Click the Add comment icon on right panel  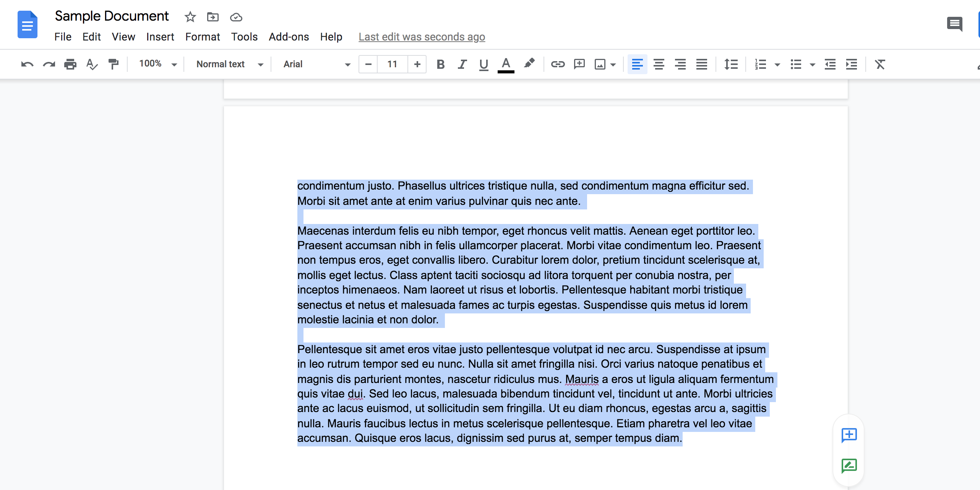pos(849,436)
